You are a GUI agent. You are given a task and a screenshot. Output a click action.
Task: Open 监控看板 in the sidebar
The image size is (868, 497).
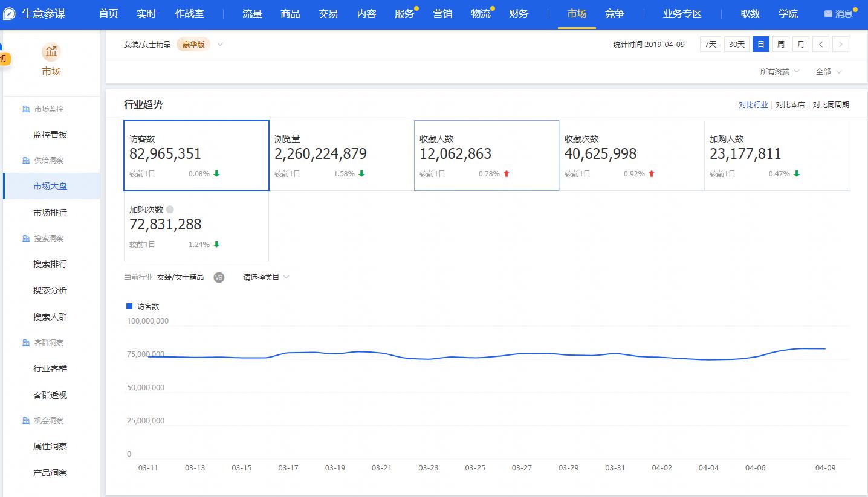tap(50, 135)
